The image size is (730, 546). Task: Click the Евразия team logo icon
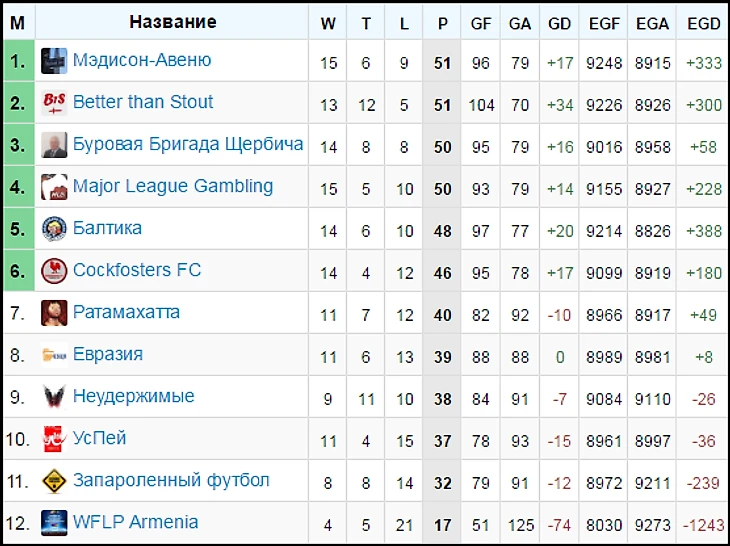point(54,355)
